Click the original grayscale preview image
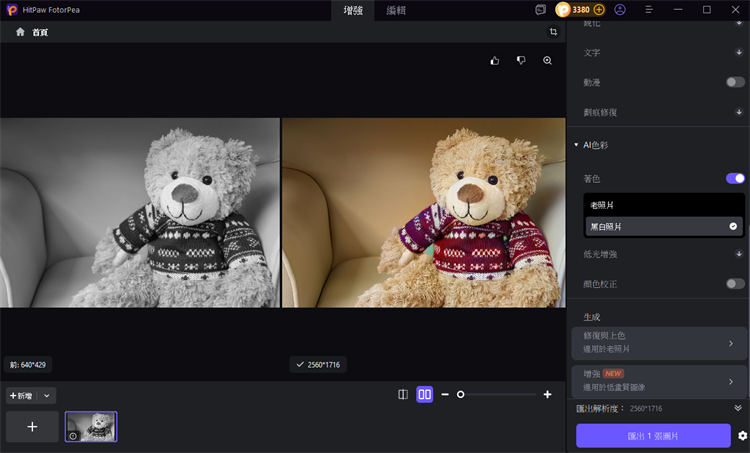 pyautogui.click(x=140, y=212)
